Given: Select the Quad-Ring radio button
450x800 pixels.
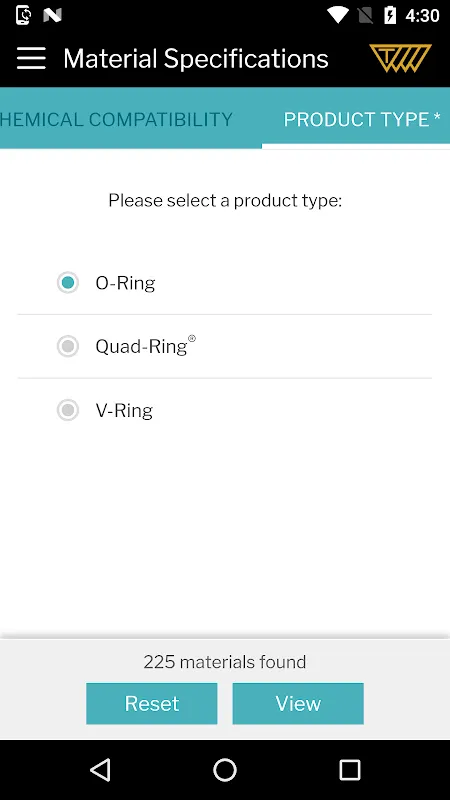Looking at the screenshot, I should 68,346.
